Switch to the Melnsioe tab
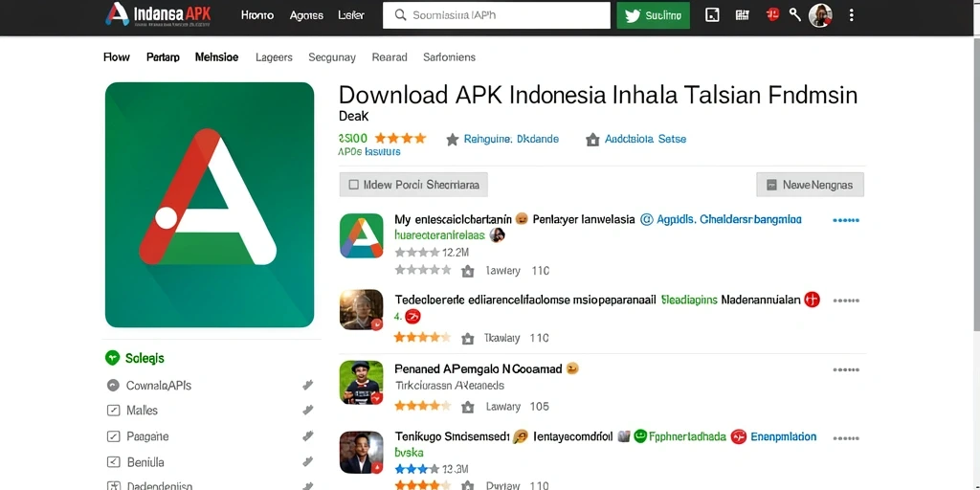 (x=216, y=56)
